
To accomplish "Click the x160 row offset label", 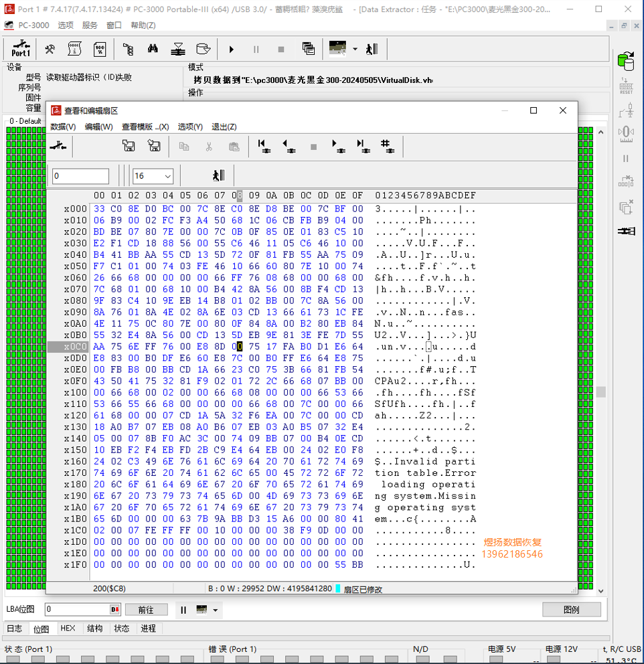I will click(76, 461).
